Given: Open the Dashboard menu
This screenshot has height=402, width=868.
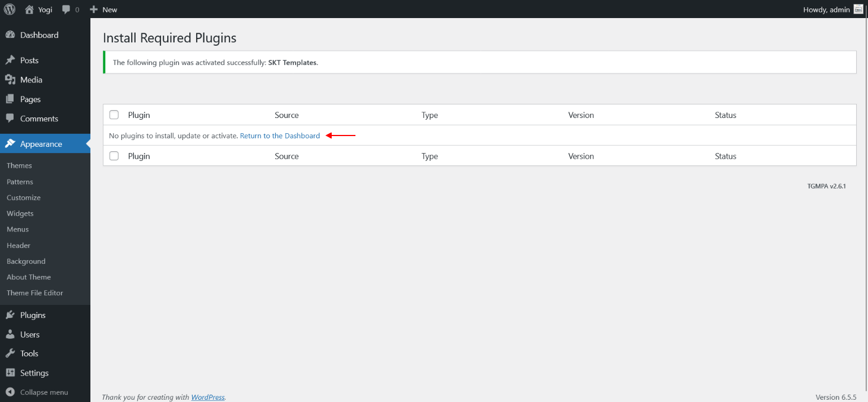Looking at the screenshot, I should click(45, 35).
